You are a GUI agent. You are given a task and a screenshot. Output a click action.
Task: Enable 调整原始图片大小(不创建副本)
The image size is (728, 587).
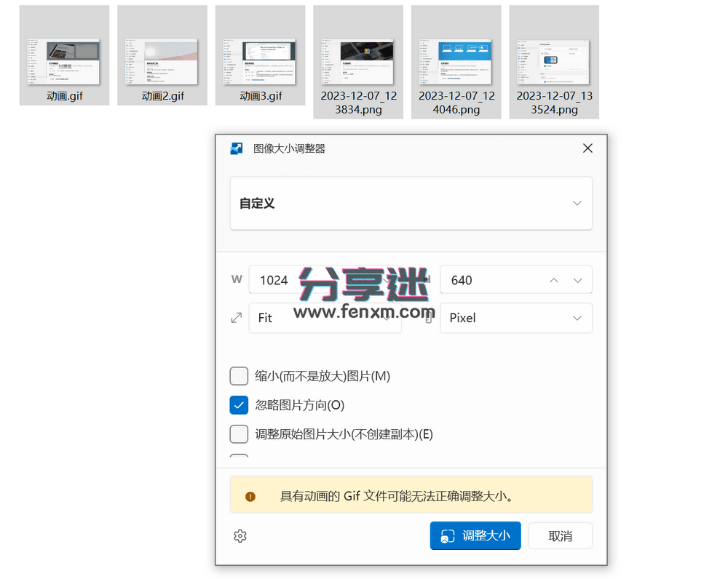(239, 434)
